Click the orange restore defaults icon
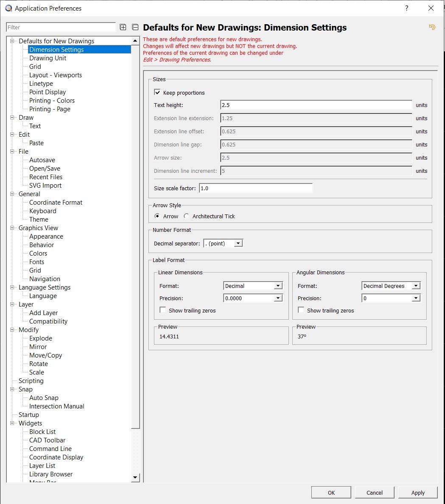The width and height of the screenshot is (445, 504). coord(432,27)
